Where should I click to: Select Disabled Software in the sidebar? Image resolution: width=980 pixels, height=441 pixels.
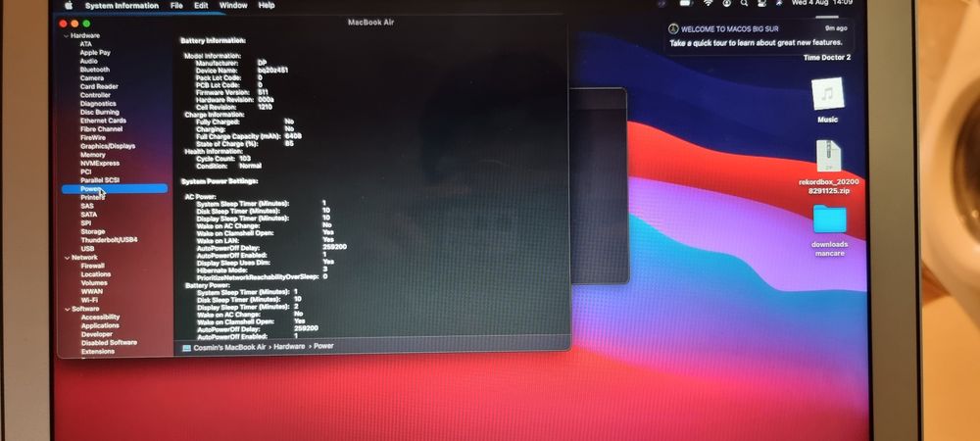pos(109,343)
